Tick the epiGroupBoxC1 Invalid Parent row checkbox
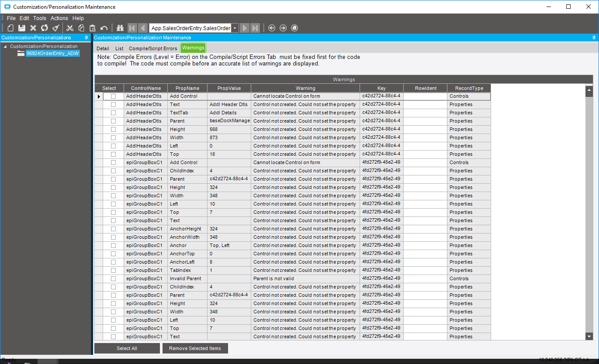 [x=114, y=278]
